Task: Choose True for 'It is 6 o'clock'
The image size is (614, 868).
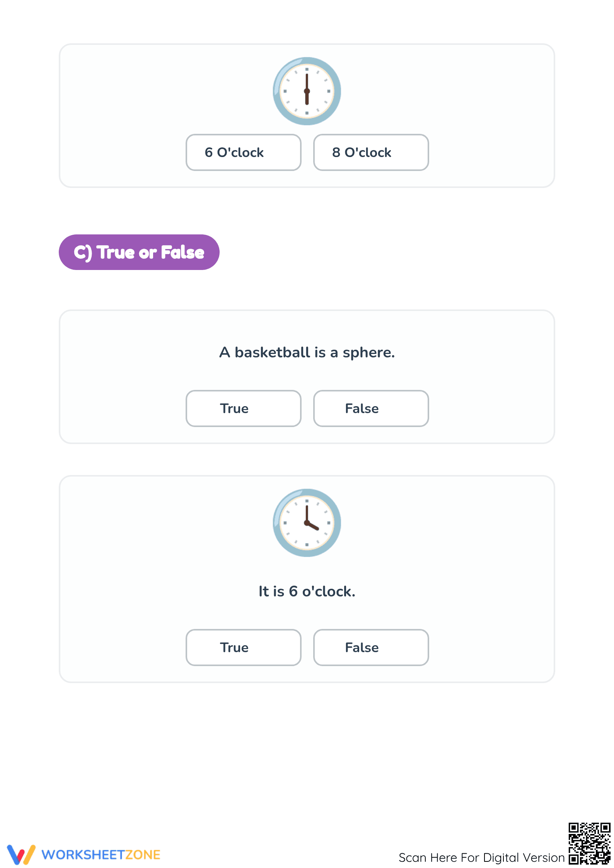Action: point(243,648)
